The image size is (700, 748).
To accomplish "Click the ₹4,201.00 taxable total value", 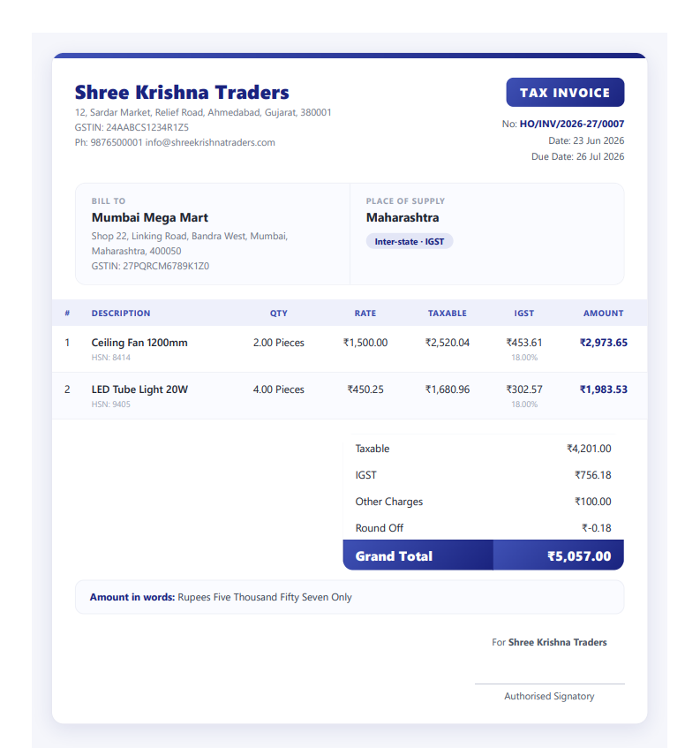I will [x=589, y=449].
